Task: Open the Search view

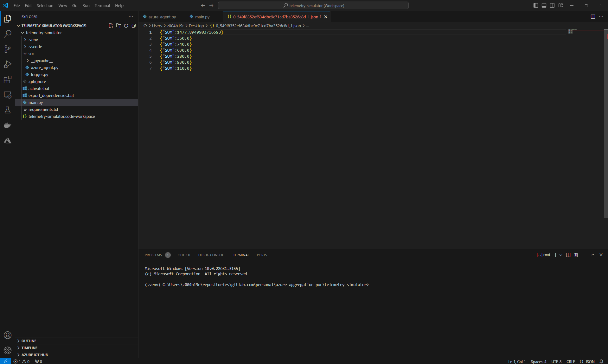Action: tap(7, 34)
